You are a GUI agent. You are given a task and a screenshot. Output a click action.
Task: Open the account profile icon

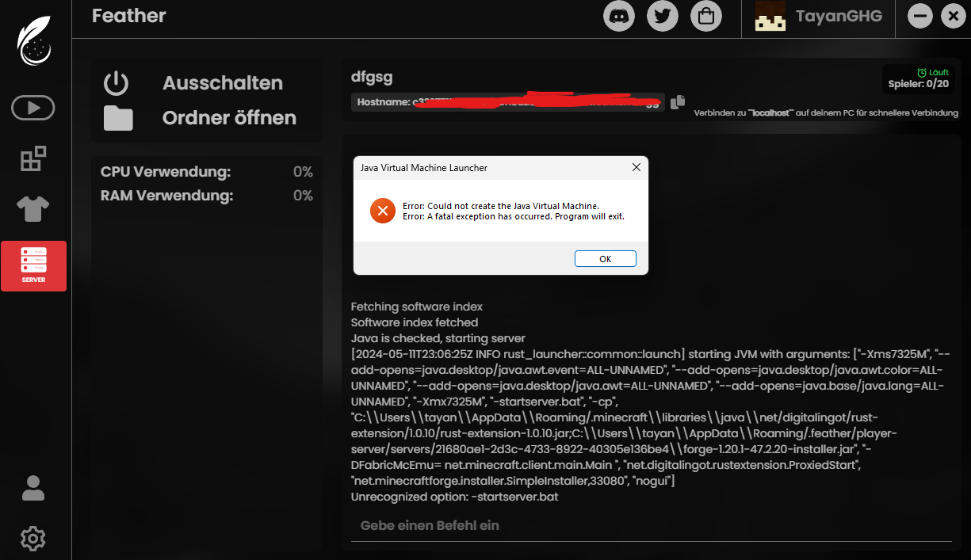(x=33, y=488)
